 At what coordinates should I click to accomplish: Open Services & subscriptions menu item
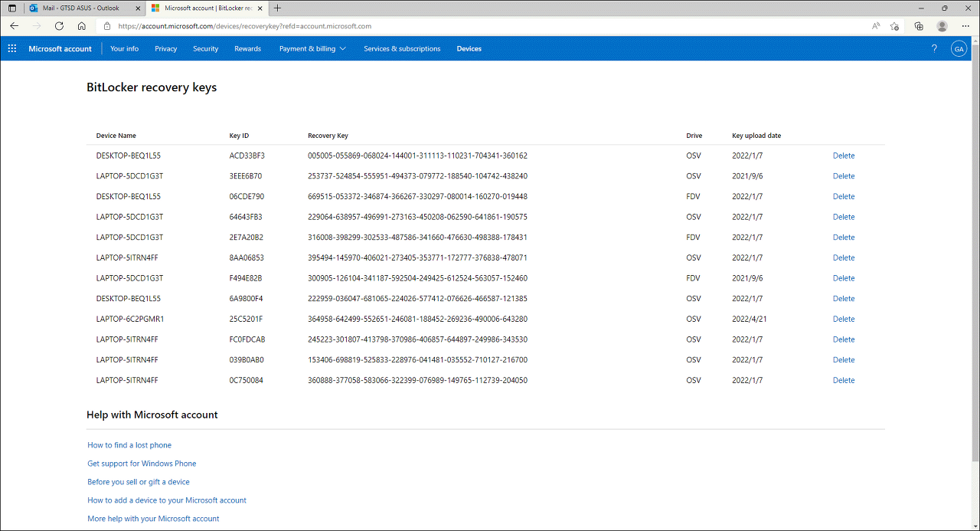(x=402, y=48)
